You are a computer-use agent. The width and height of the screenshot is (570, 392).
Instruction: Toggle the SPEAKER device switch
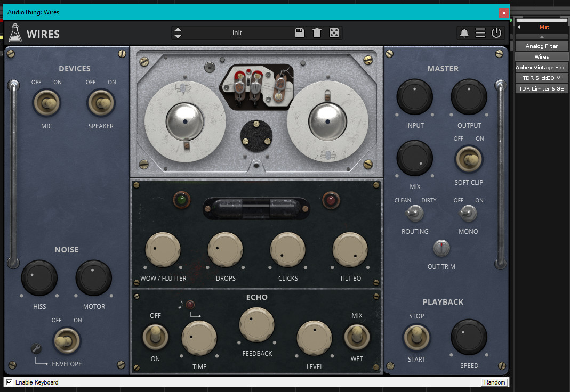tap(101, 103)
